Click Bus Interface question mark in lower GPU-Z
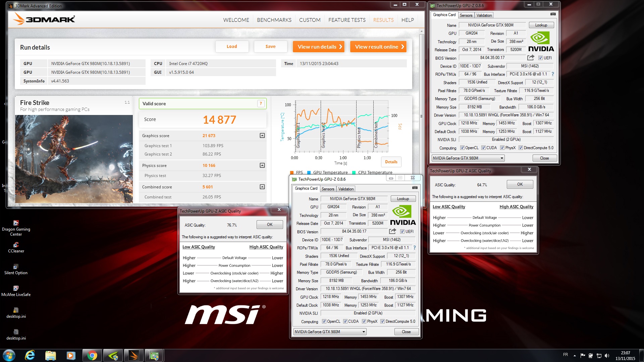The width and height of the screenshot is (644, 362). pyautogui.click(x=415, y=248)
